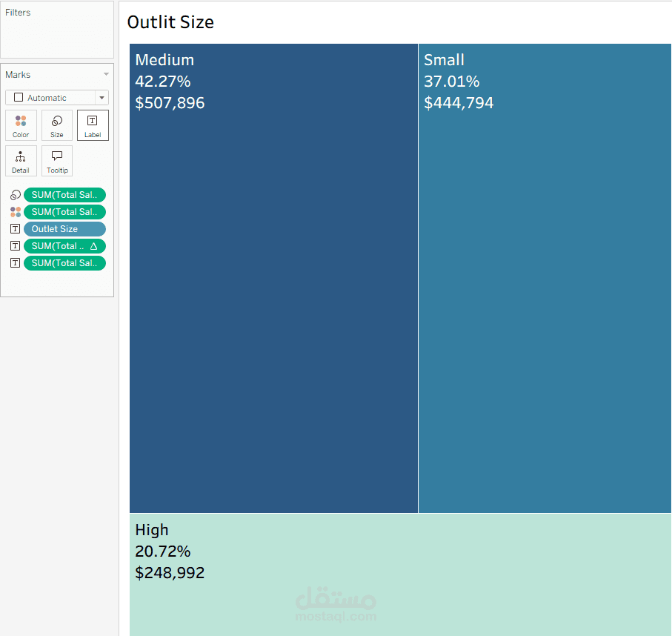This screenshot has width=672, height=636.
Task: Open the Tooltip editor button
Action: pyautogui.click(x=57, y=161)
